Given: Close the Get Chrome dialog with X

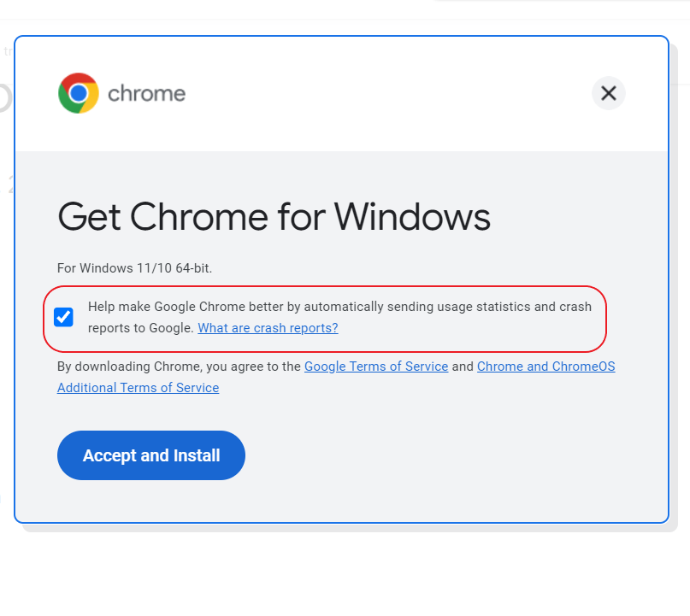Looking at the screenshot, I should click(x=608, y=93).
